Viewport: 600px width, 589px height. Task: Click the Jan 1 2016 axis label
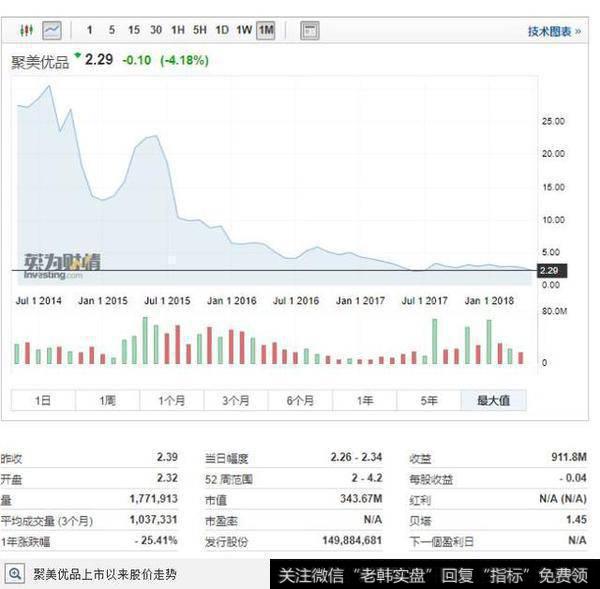232,301
